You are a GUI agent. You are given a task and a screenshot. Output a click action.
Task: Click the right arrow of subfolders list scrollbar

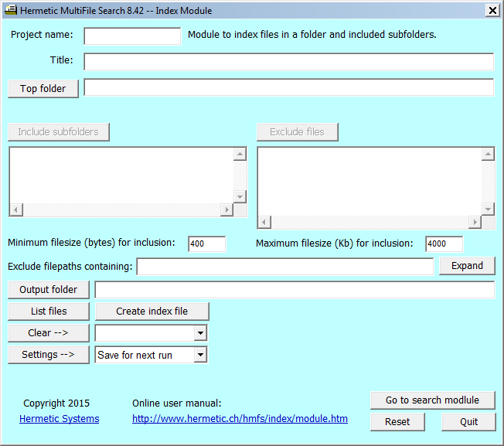(x=227, y=209)
